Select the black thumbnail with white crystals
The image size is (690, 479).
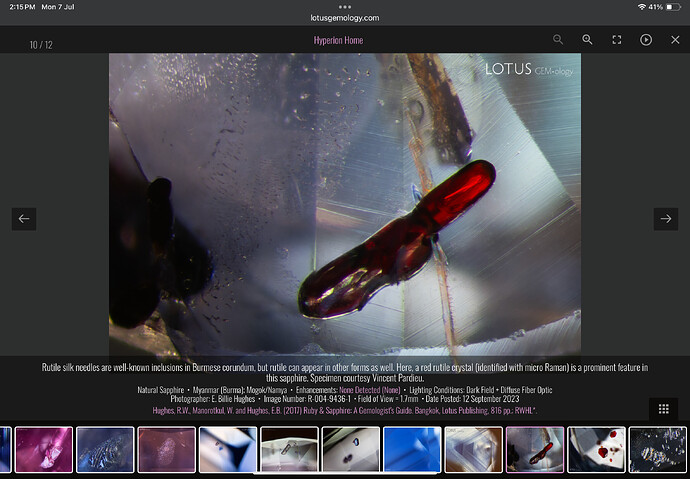click(x=657, y=450)
